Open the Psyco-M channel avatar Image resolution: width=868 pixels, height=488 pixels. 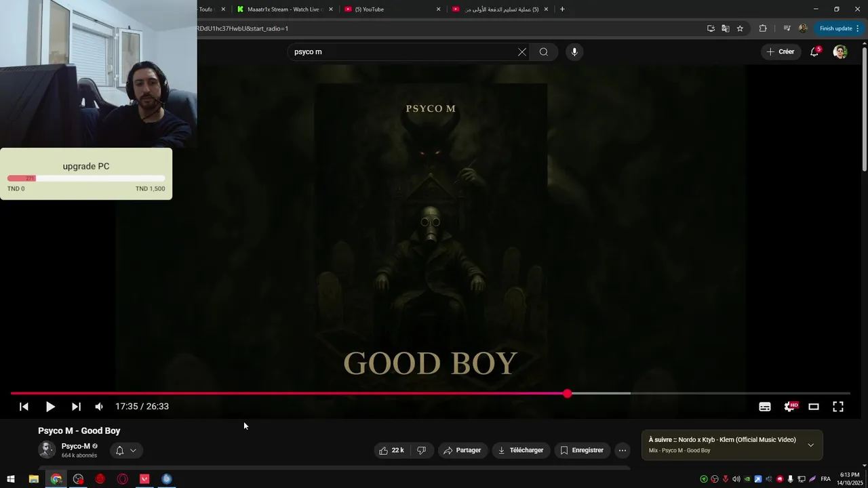47,450
